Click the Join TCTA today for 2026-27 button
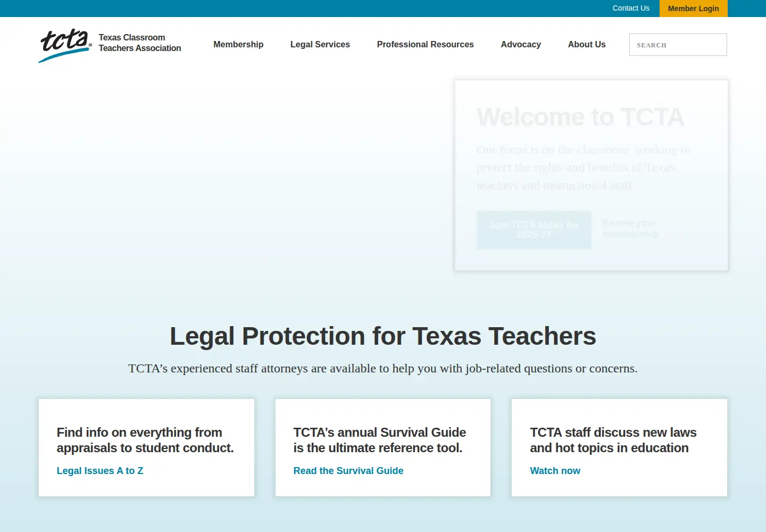 click(534, 230)
